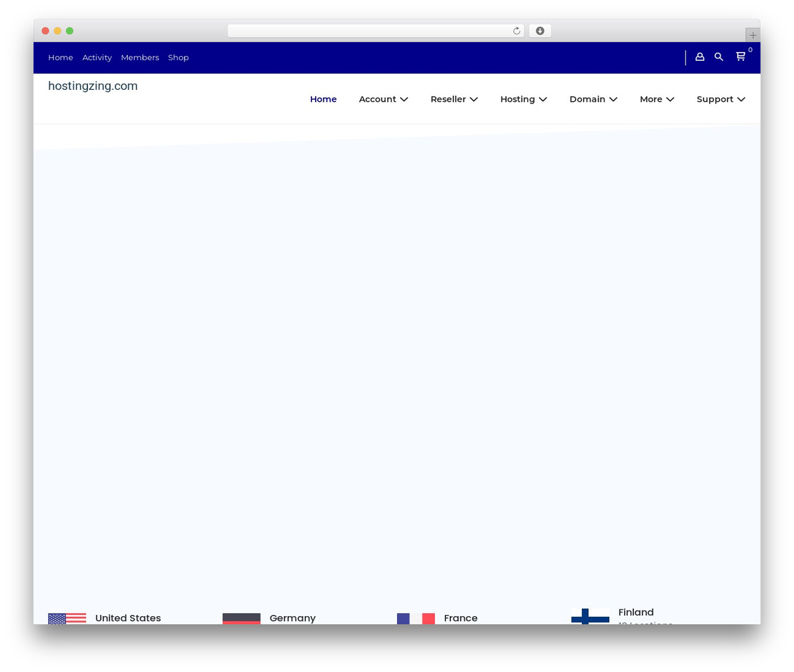794x672 pixels.
Task: Open the user account icon
Action: coord(700,57)
